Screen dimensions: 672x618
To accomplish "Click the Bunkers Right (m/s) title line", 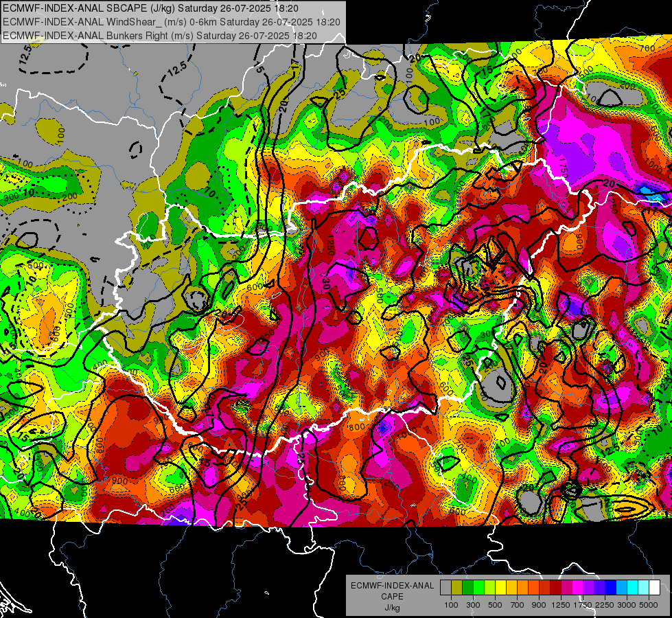I will (x=160, y=36).
